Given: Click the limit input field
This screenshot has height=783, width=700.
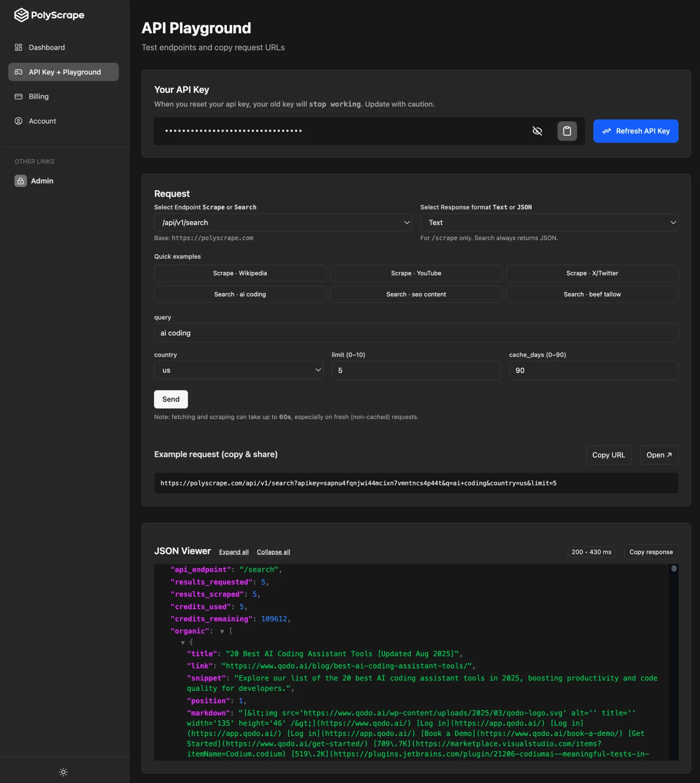Looking at the screenshot, I should 416,371.
